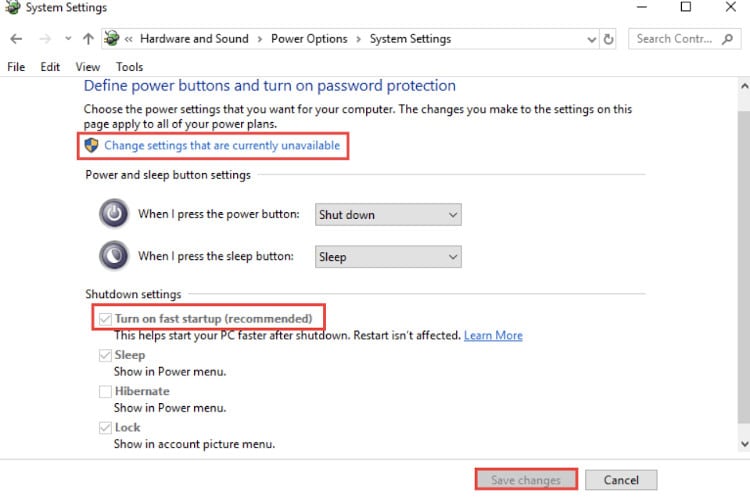
Task: Open the Tools menu
Action: tap(129, 67)
